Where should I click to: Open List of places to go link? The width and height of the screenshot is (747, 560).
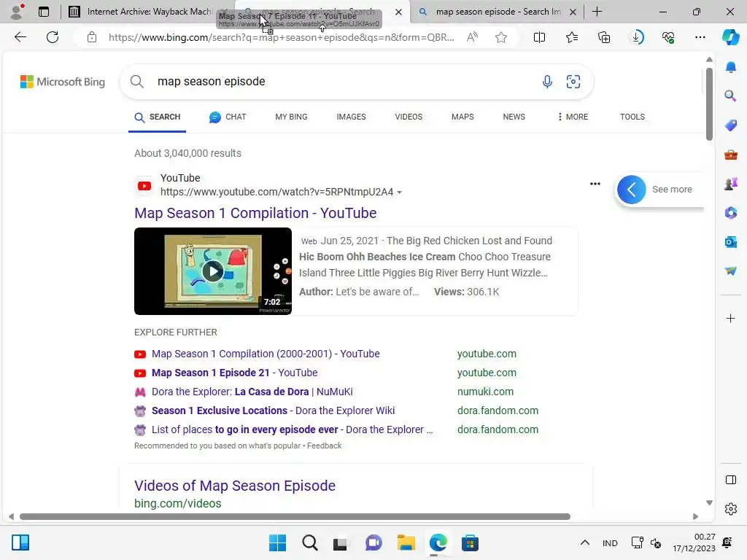(x=292, y=429)
